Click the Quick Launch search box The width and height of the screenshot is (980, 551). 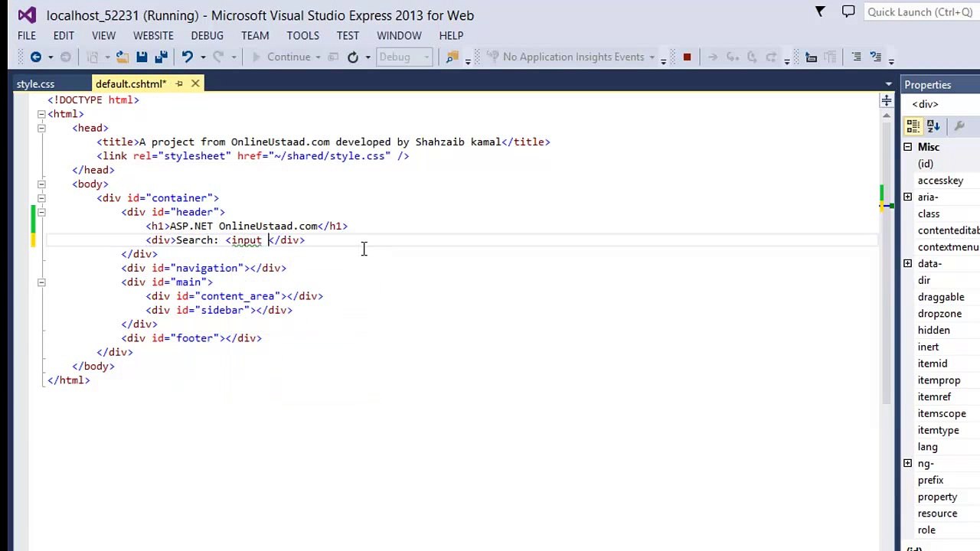921,11
